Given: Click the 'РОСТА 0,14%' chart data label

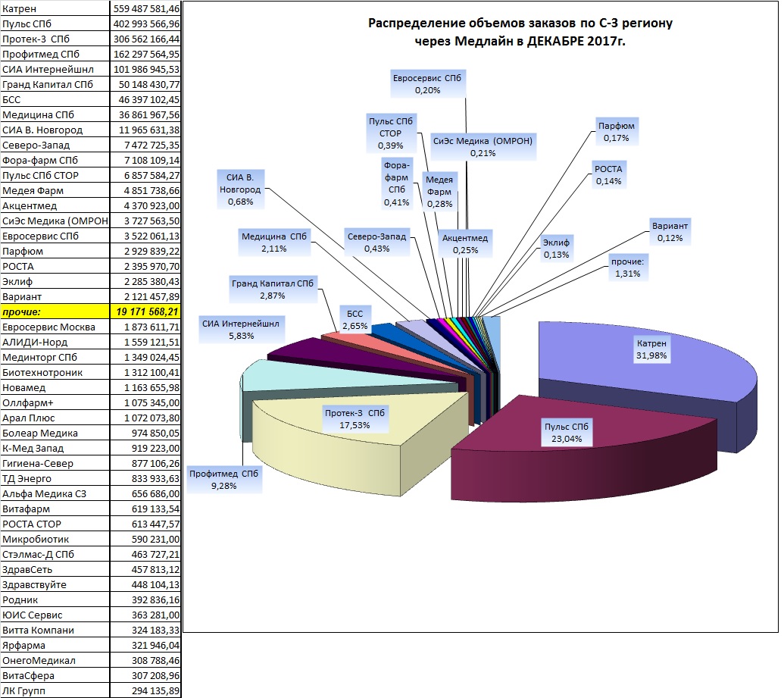Looking at the screenshot, I should click(608, 175).
